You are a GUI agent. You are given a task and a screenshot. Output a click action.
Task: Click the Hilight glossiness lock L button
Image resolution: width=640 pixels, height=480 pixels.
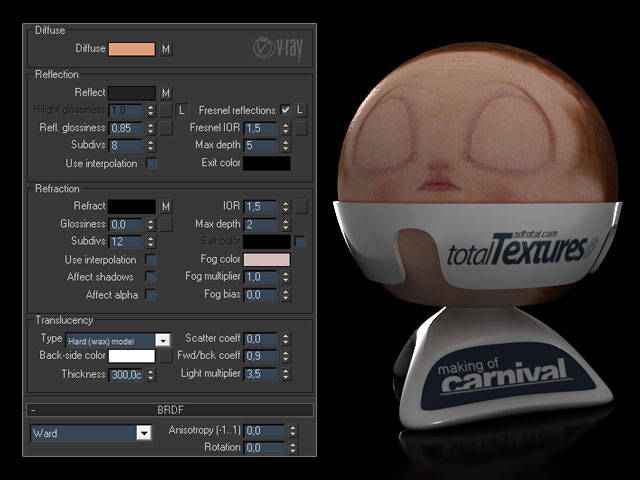181,110
